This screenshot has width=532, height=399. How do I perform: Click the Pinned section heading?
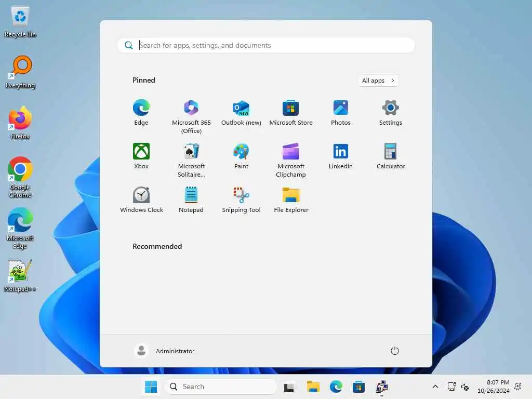click(x=143, y=80)
